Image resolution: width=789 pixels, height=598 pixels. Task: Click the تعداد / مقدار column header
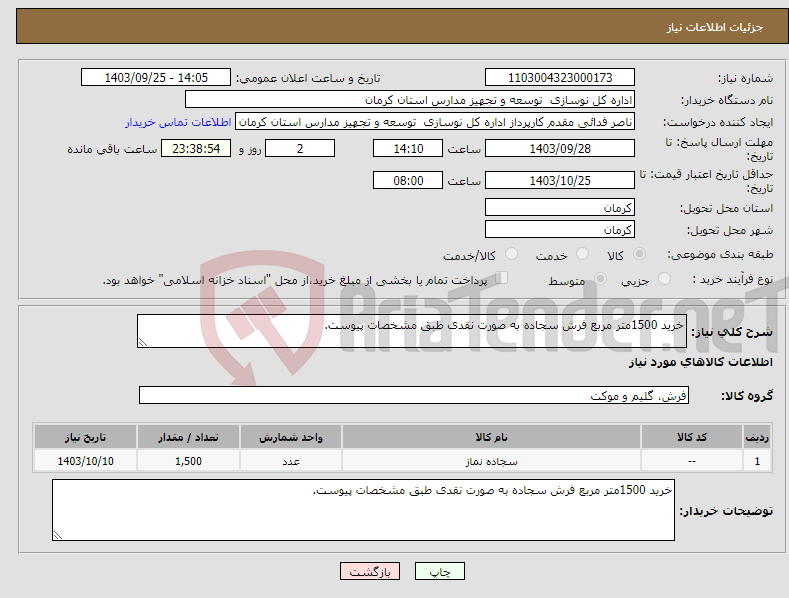[x=188, y=437]
